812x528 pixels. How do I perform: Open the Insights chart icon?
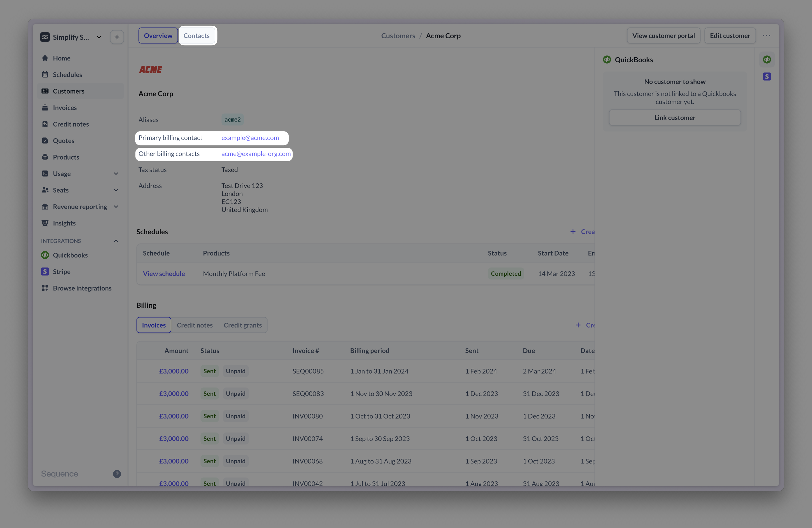[x=45, y=223]
